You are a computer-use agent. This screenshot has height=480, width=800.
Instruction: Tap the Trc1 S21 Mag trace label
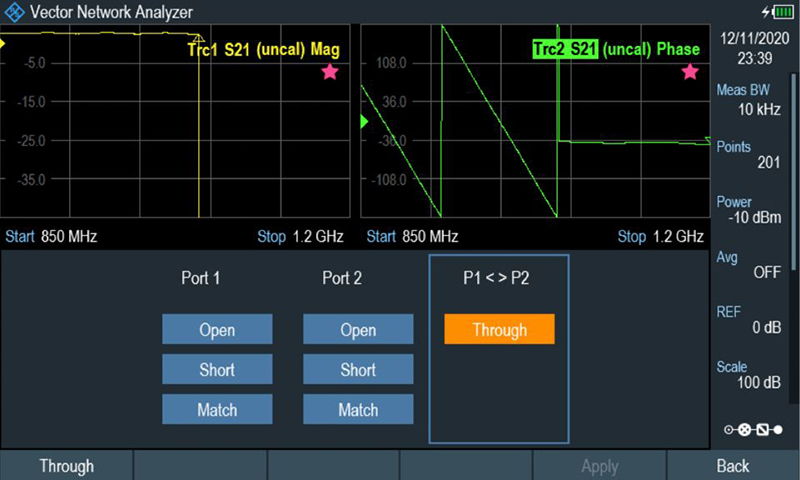pos(264,49)
